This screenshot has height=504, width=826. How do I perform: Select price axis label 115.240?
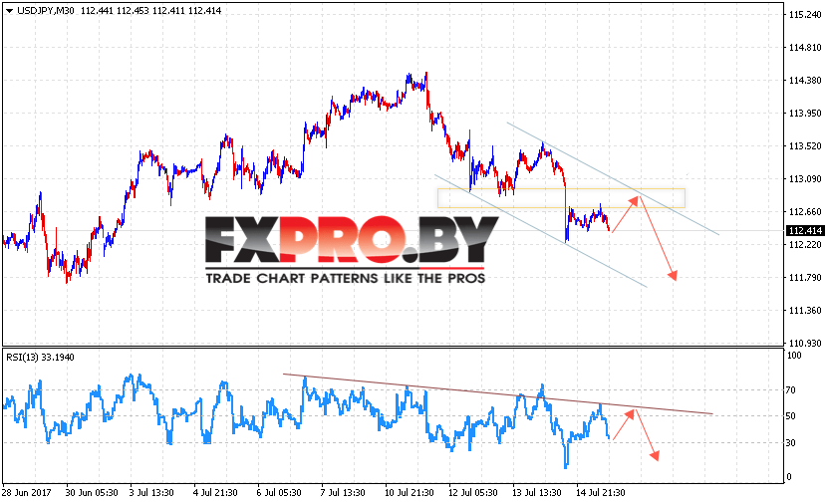pos(805,15)
